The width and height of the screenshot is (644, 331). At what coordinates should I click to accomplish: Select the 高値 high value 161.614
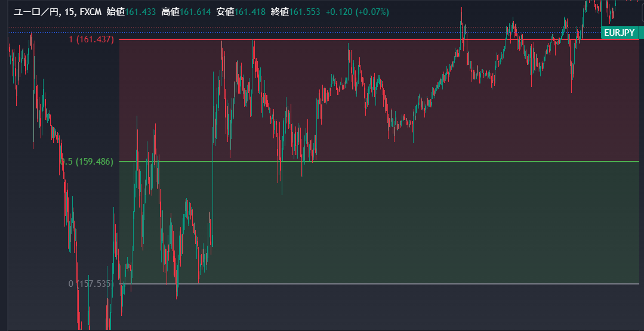point(195,12)
